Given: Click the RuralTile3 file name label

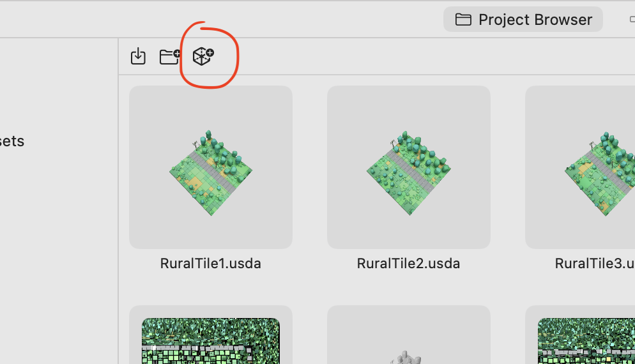Looking at the screenshot, I should 595,264.
